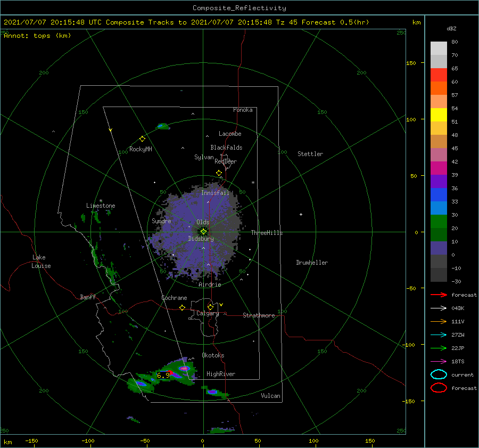Click the cyan current ellipse legend icon
The width and height of the screenshot is (479, 448).
(x=439, y=374)
